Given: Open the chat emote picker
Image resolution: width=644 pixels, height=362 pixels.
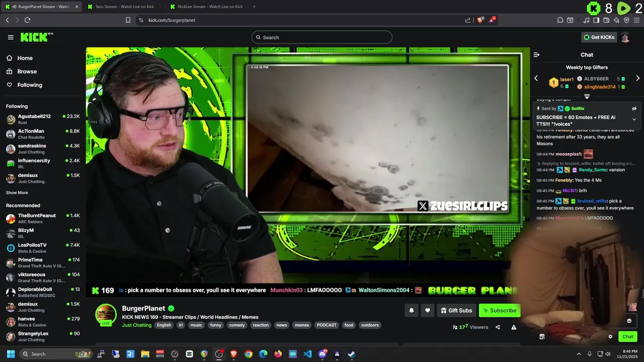Looking at the screenshot, I should click(629, 321).
